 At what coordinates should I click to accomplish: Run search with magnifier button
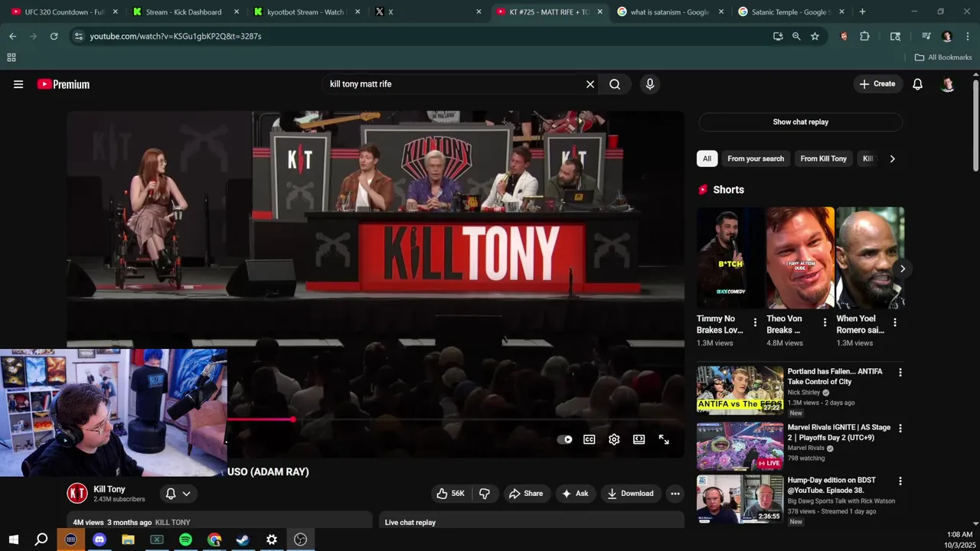(615, 84)
